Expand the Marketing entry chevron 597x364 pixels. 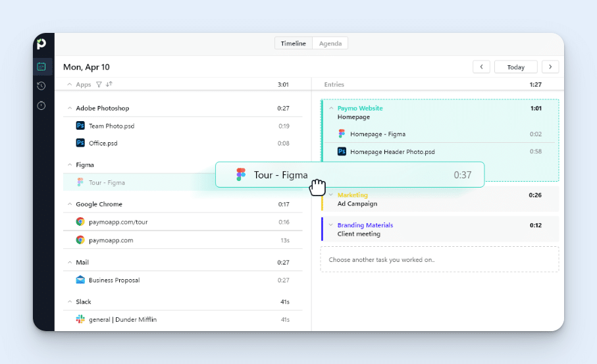331,195
